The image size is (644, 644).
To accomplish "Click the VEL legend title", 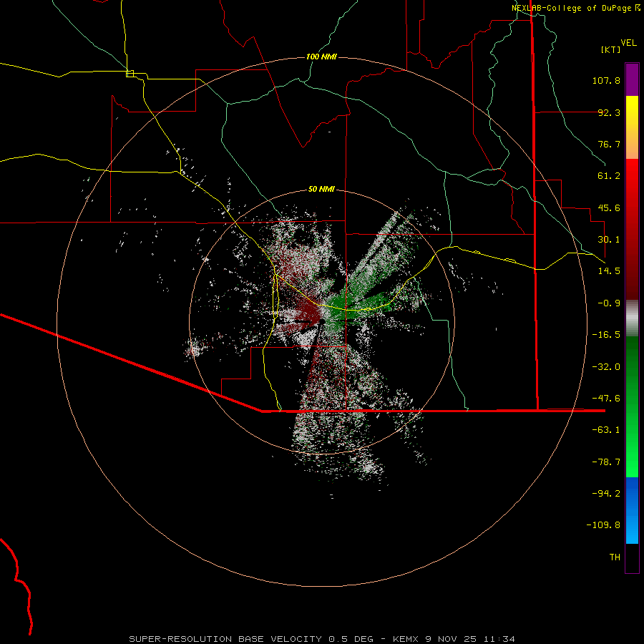I will pos(628,43).
